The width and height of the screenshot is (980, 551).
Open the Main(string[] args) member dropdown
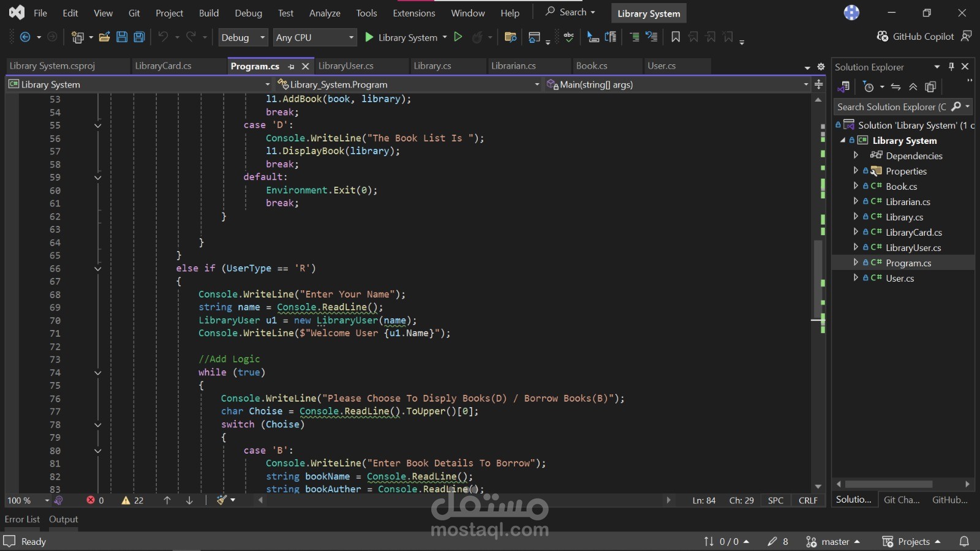point(677,84)
